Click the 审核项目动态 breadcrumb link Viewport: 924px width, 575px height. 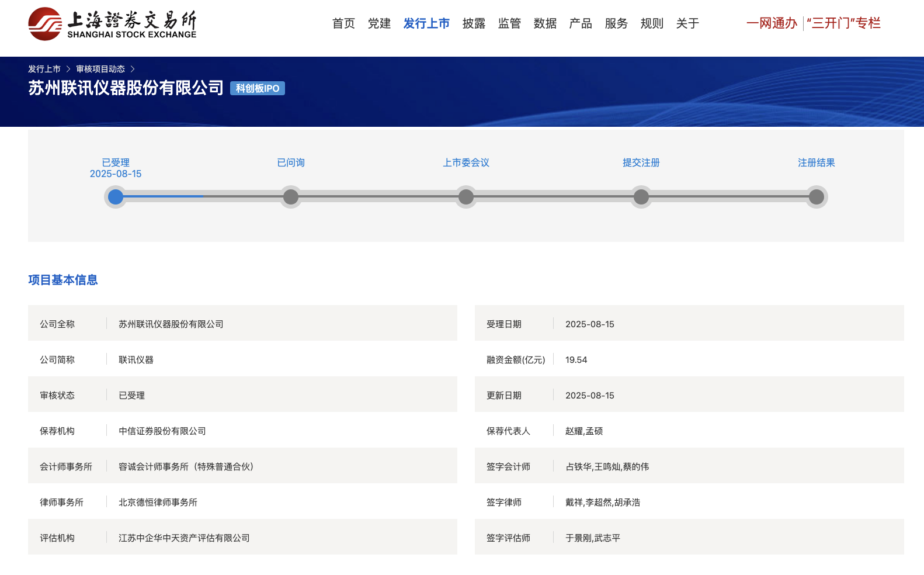[100, 69]
